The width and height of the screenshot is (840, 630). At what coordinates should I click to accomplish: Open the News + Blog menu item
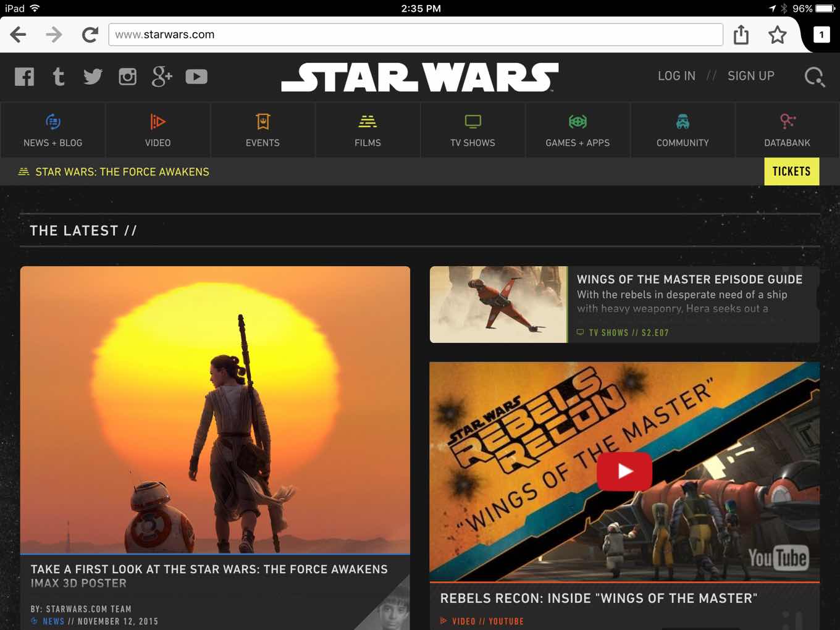pos(53,130)
